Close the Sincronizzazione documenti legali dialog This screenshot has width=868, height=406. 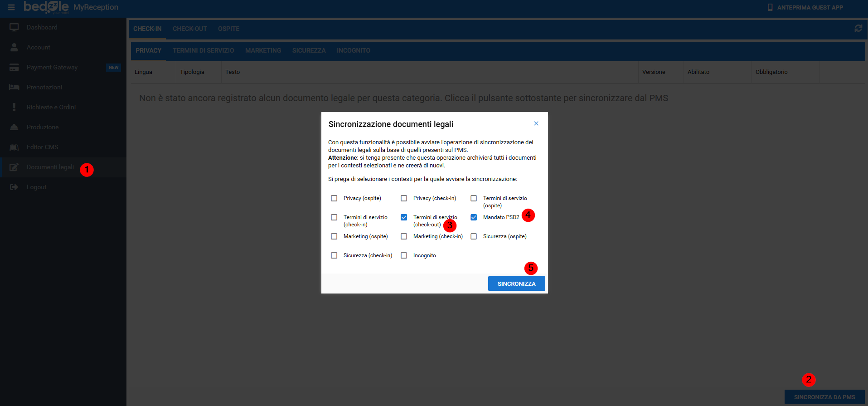click(x=536, y=123)
